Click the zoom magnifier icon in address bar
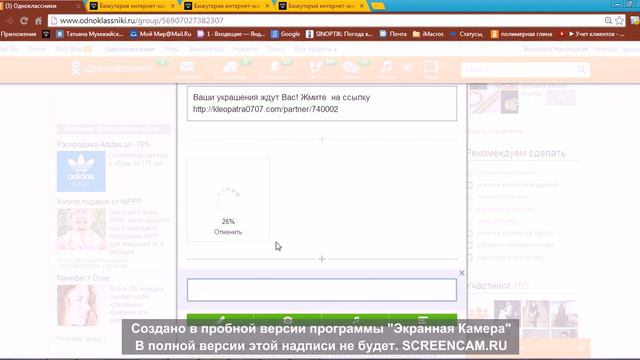This screenshot has width=640, height=360. 608,20
